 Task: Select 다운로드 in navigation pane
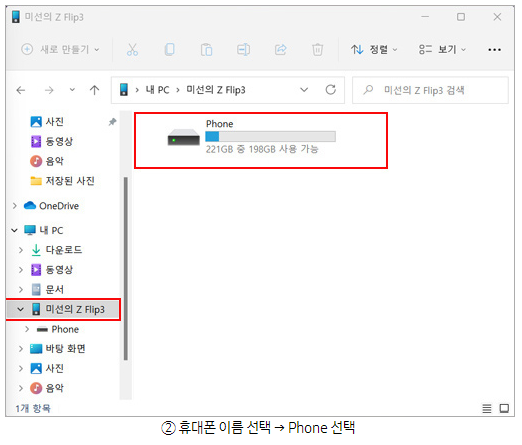(x=56, y=250)
